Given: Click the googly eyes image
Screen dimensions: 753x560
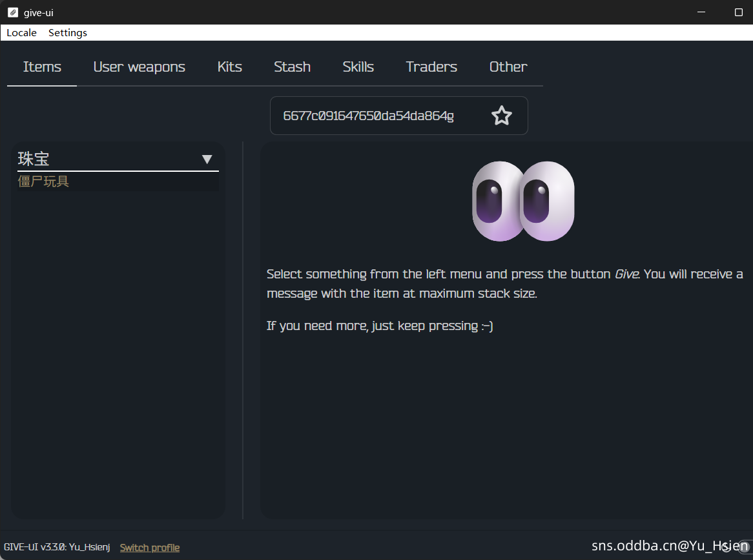Looking at the screenshot, I should pyautogui.click(x=523, y=202).
